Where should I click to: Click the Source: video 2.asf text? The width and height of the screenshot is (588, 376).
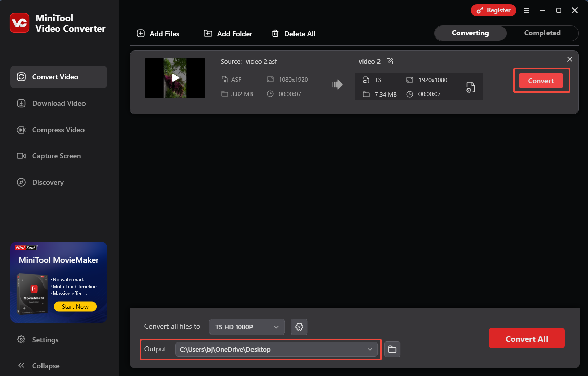pyautogui.click(x=248, y=61)
